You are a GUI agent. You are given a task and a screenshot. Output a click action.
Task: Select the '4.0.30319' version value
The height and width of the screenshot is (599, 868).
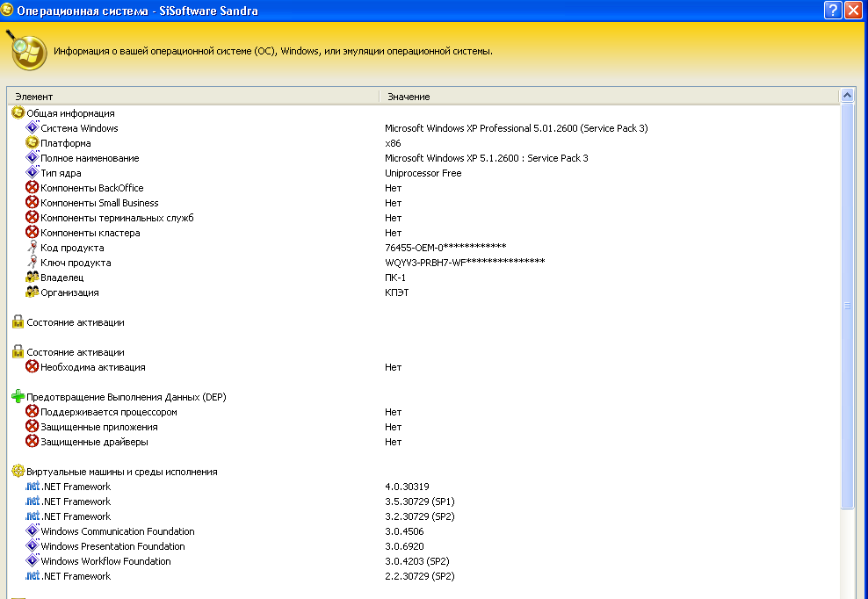[407, 487]
